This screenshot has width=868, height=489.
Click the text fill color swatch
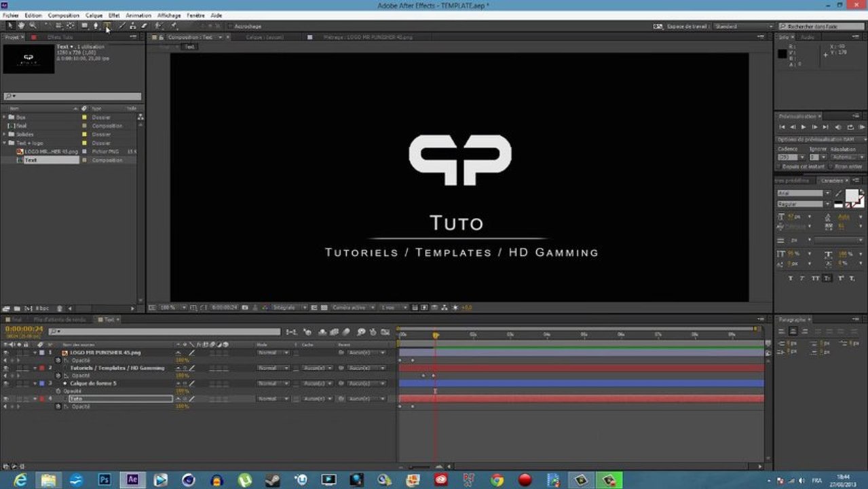coord(852,196)
